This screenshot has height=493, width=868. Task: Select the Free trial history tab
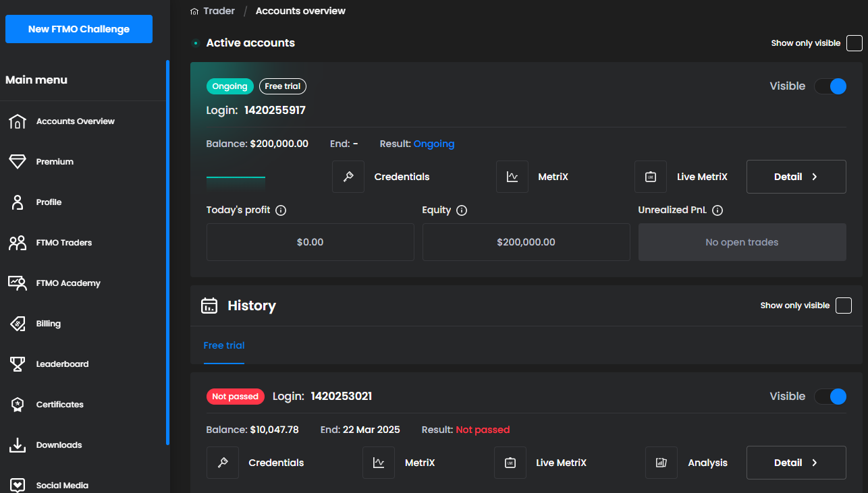(224, 345)
